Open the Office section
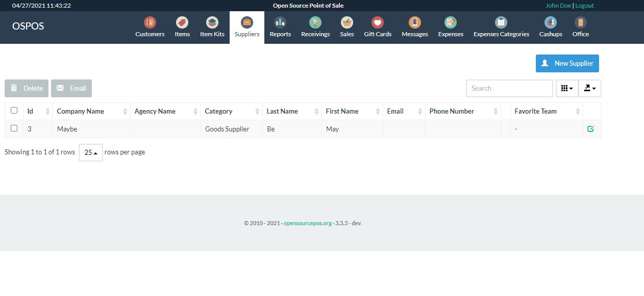644x296 pixels. (580, 23)
